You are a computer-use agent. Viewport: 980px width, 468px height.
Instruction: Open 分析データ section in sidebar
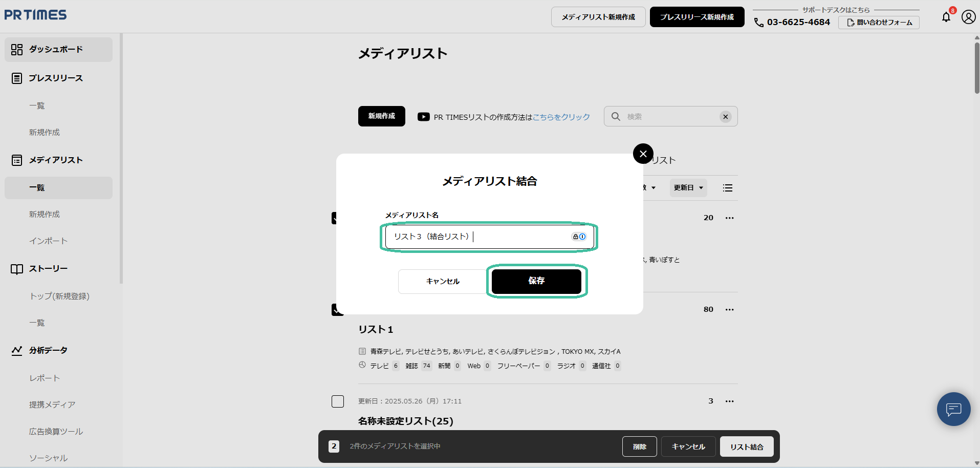pos(48,350)
